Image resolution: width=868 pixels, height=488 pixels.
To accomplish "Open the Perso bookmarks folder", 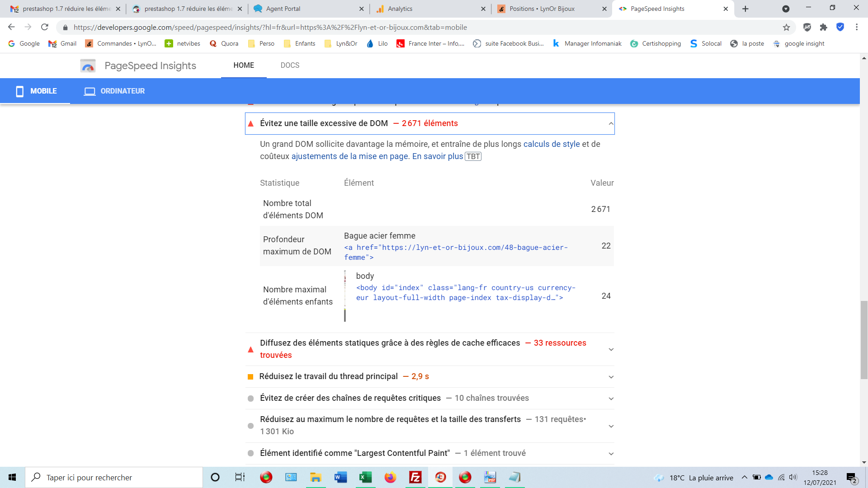I will 261,43.
